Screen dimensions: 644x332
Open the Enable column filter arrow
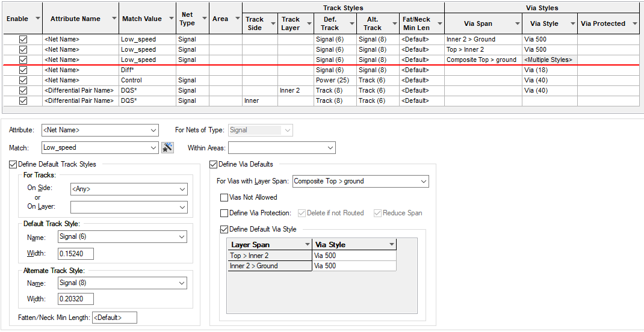coord(38,19)
